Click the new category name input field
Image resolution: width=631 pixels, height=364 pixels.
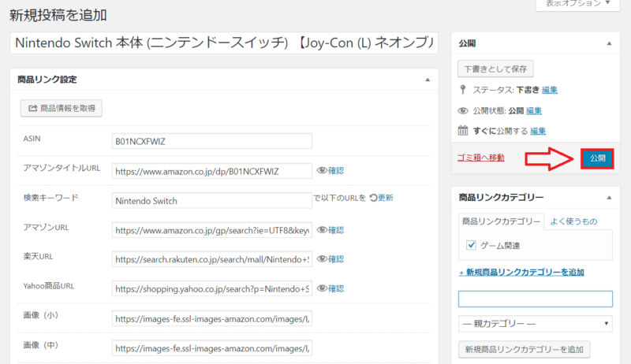536,299
